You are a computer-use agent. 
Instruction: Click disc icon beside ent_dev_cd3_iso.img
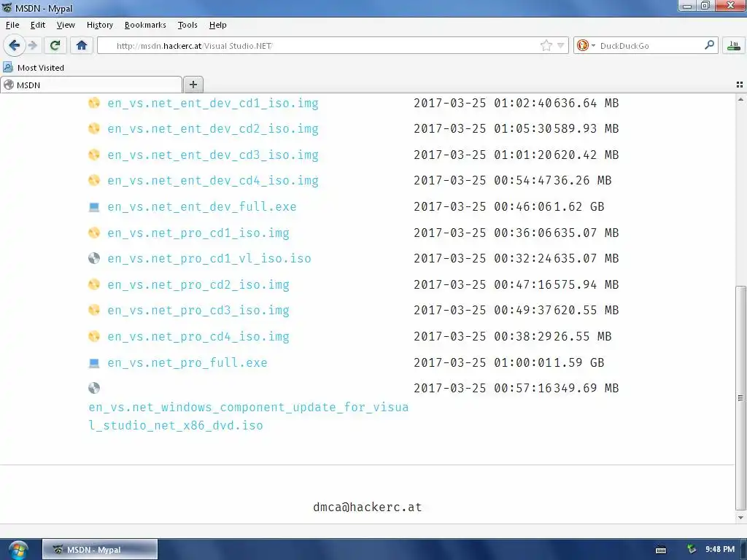click(94, 155)
